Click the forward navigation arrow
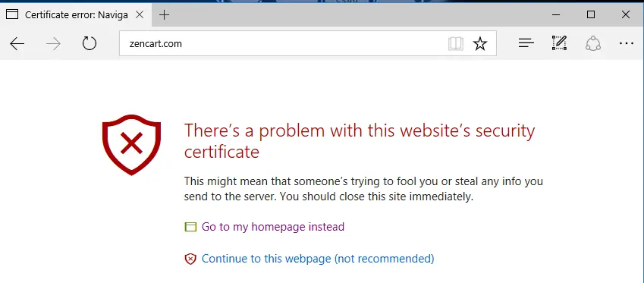This screenshot has width=644, height=283. (53, 43)
